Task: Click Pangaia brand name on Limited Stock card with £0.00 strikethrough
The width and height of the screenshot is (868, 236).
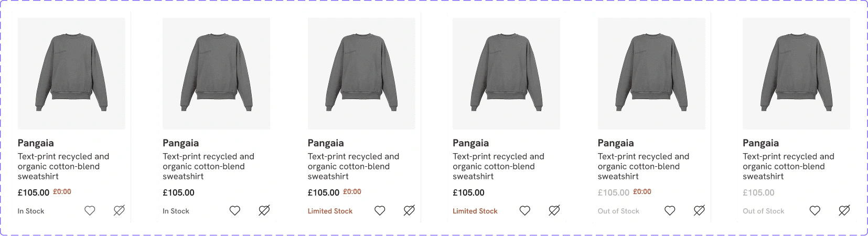Action: tap(326, 143)
